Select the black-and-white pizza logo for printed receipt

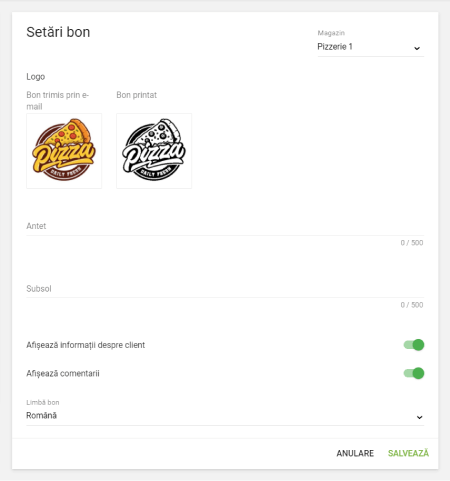click(x=154, y=151)
